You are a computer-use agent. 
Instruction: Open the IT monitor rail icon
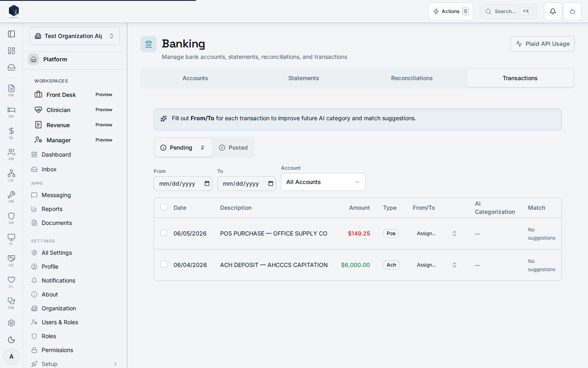11,239
